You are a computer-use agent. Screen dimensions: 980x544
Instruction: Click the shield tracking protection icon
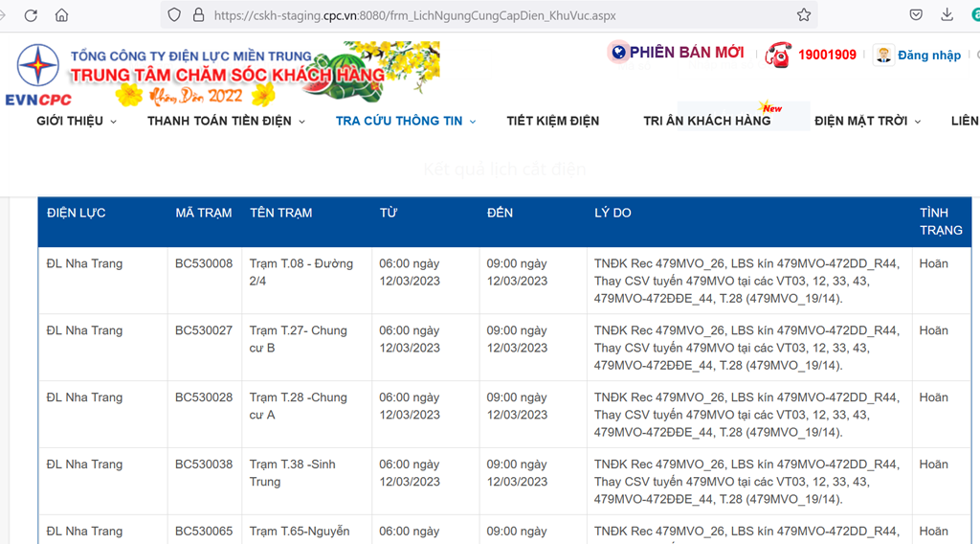click(x=174, y=15)
